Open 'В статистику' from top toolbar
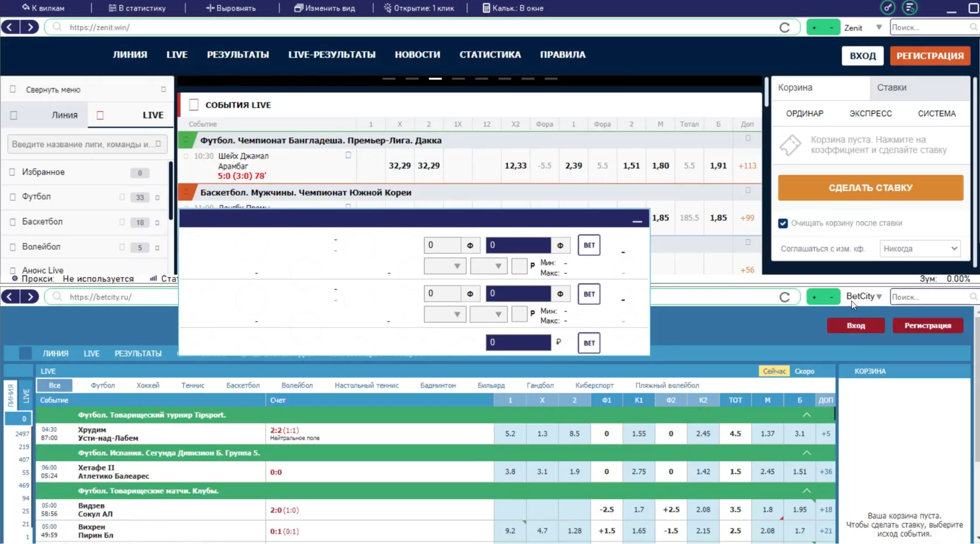This screenshot has height=544, width=980. tap(137, 8)
